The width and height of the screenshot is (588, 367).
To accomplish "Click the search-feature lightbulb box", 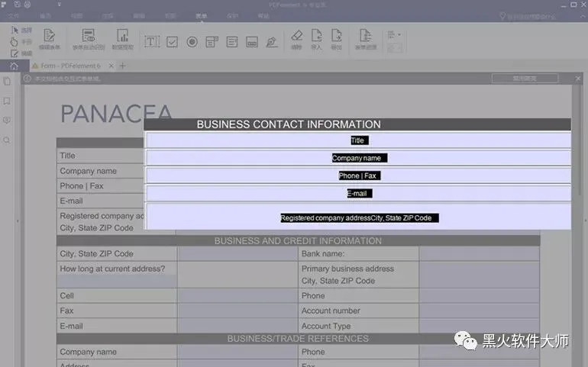I will click(x=528, y=16).
